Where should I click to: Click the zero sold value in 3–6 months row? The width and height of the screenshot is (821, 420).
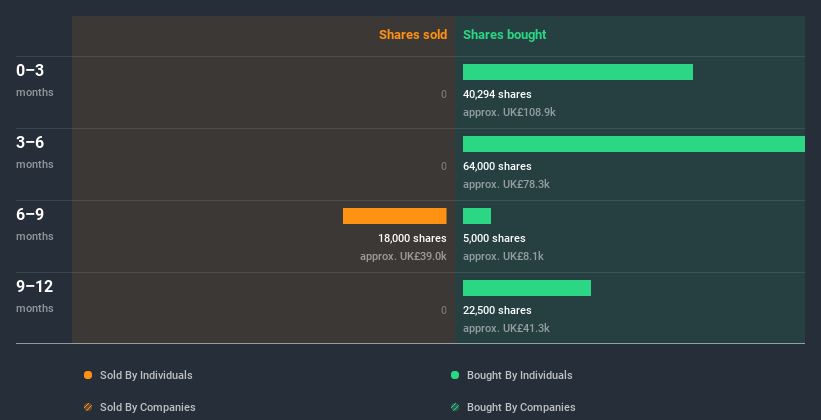click(x=443, y=166)
